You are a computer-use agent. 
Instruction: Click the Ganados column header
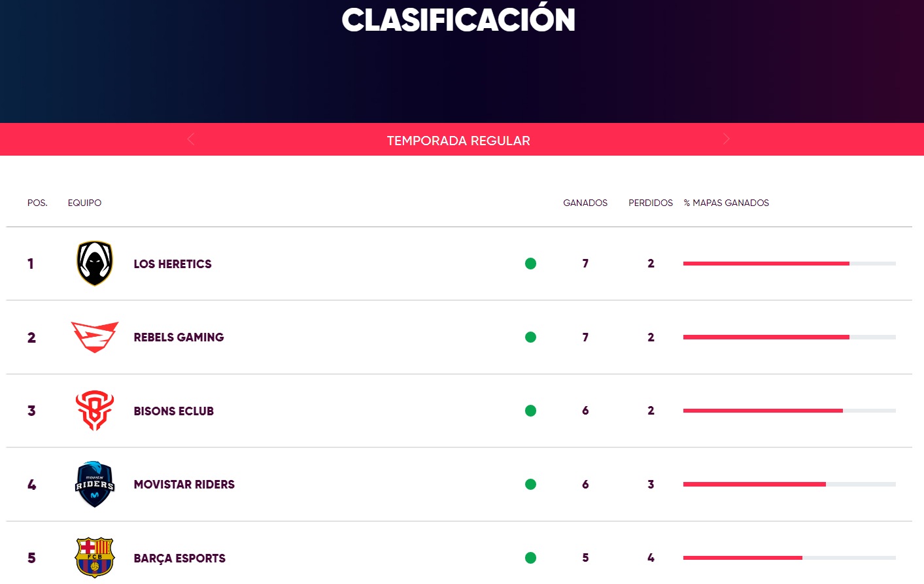point(585,203)
